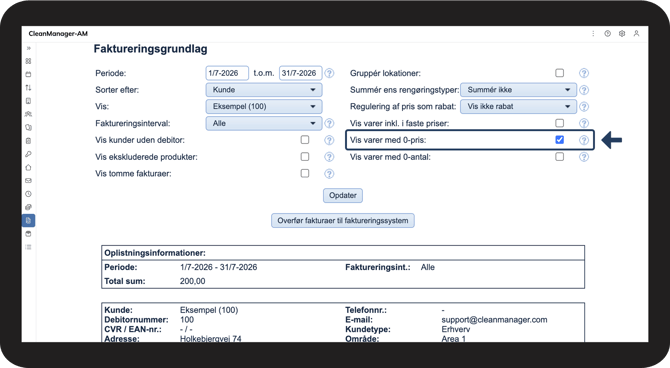Click the Faktureringsgrundlag heading
This screenshot has height=368, width=670.
pyautogui.click(x=150, y=49)
